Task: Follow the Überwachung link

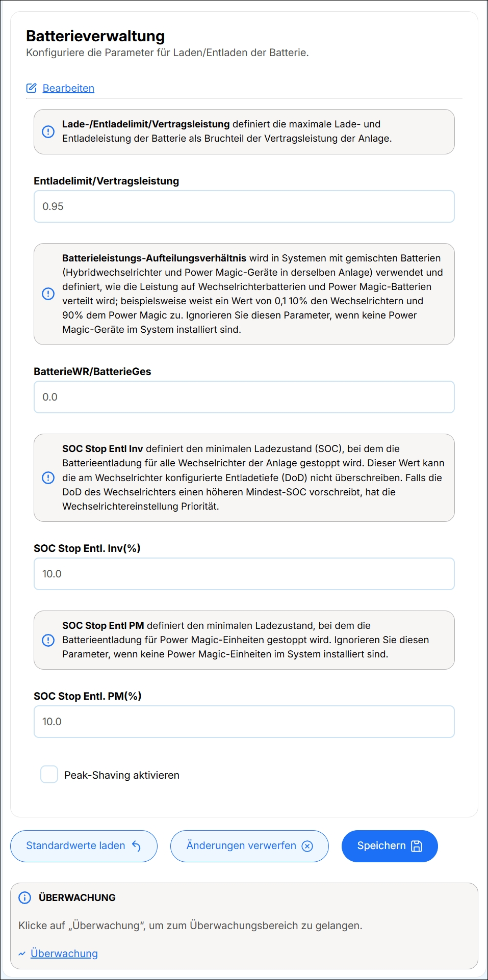Action: (64, 953)
